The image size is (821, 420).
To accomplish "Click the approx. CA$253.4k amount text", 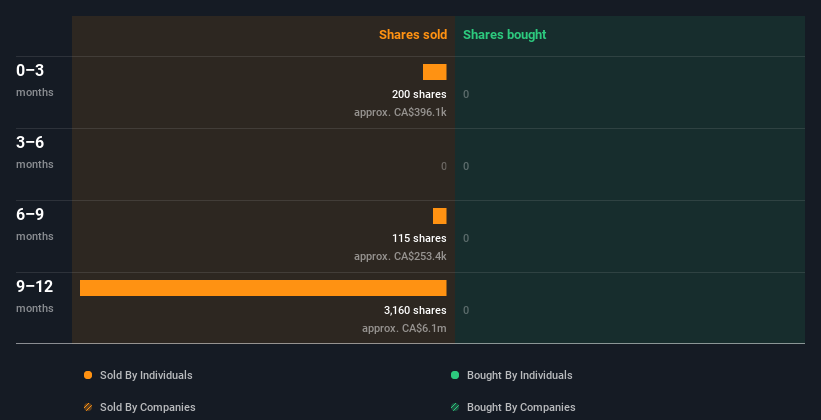I will [x=400, y=257].
